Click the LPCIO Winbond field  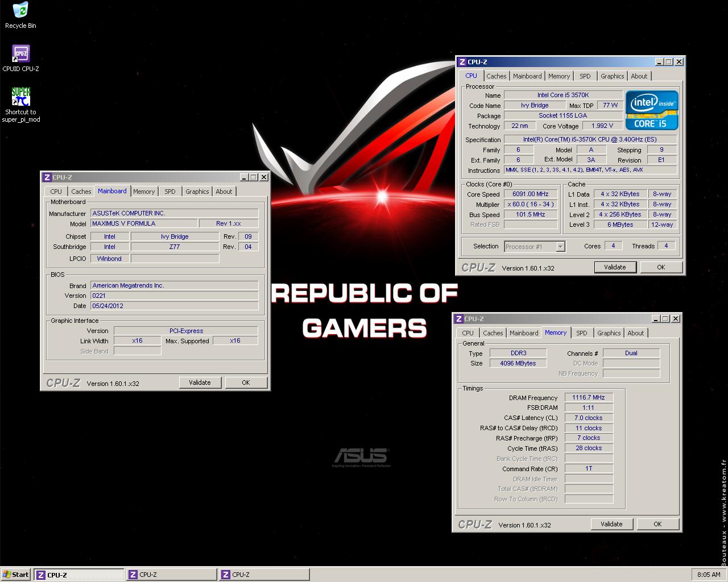tap(109, 259)
